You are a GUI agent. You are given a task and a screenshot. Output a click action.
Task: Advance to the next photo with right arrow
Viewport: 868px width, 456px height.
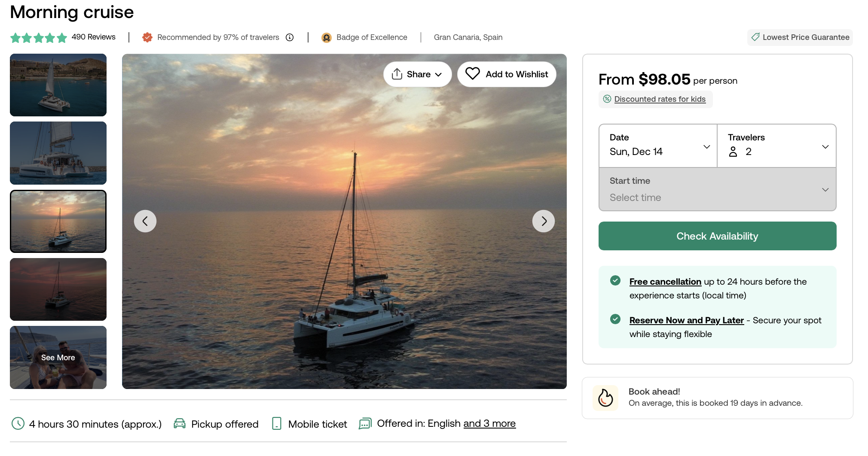point(544,221)
